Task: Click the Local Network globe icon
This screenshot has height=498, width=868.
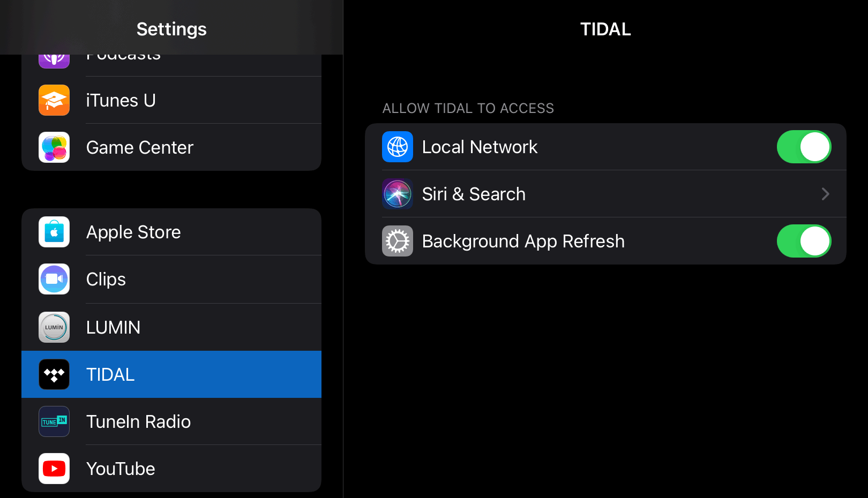Action: pos(397,147)
